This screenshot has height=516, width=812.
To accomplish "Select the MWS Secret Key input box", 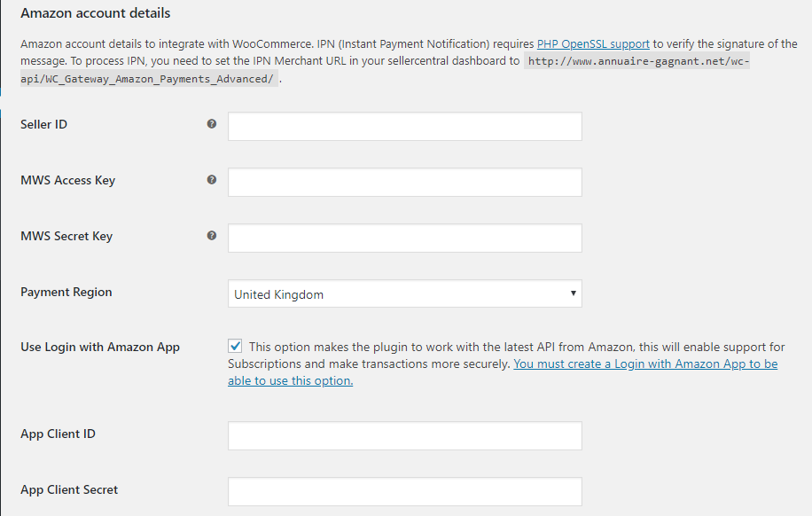I will point(405,238).
